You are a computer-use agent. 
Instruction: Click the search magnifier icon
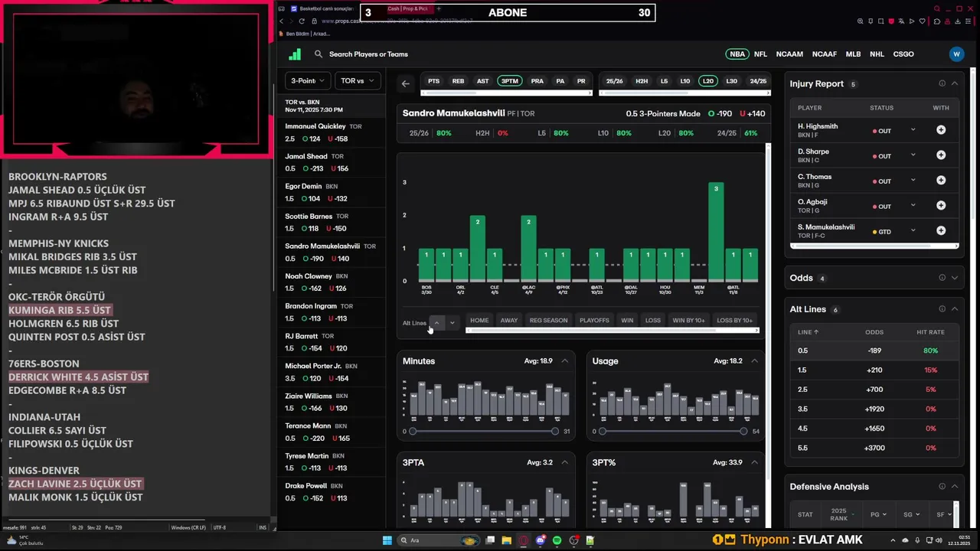pyautogui.click(x=318, y=54)
